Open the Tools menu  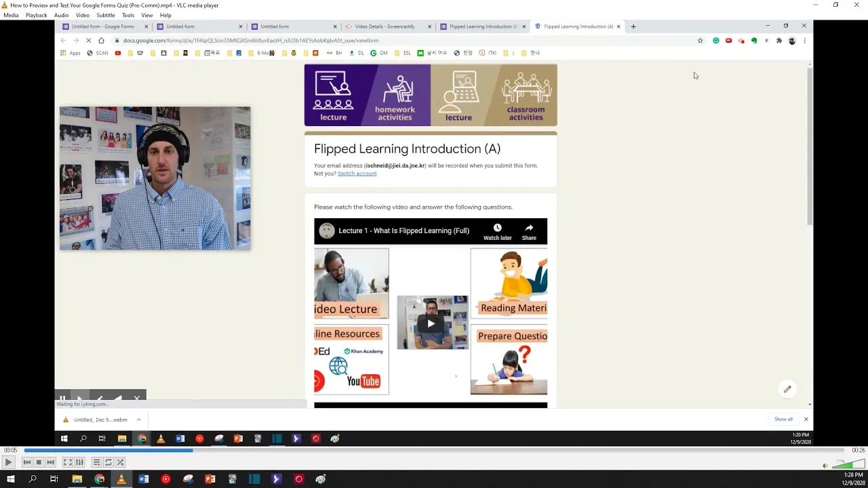[x=128, y=15]
